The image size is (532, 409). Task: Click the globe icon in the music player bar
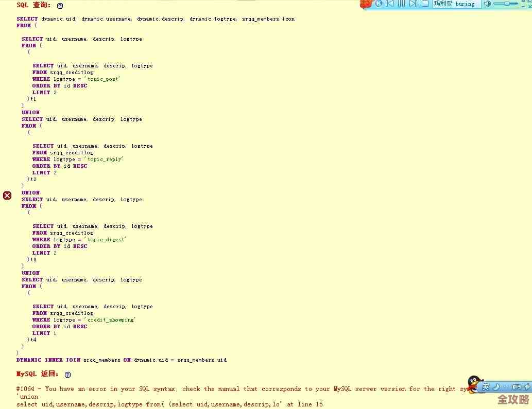379,4
